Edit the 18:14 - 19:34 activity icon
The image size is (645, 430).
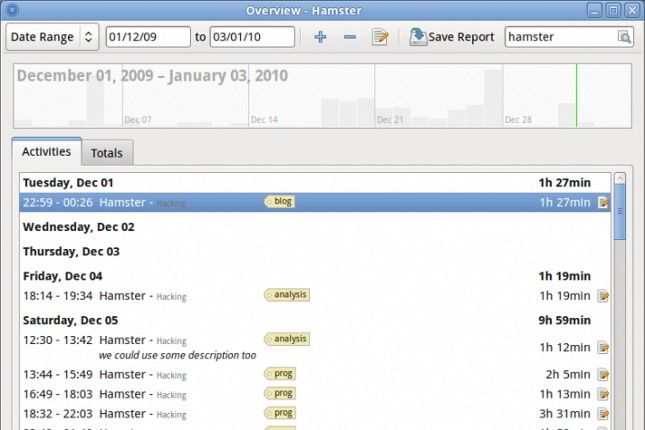pos(603,296)
